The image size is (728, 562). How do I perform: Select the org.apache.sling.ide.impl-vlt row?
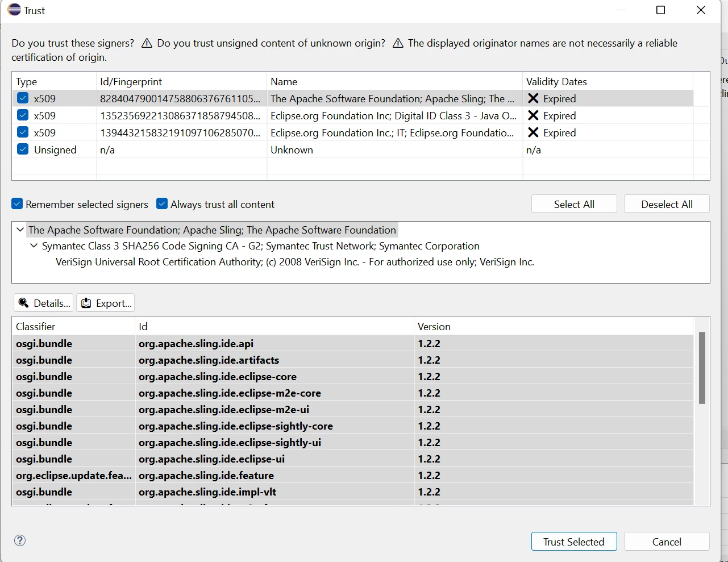tap(353, 492)
